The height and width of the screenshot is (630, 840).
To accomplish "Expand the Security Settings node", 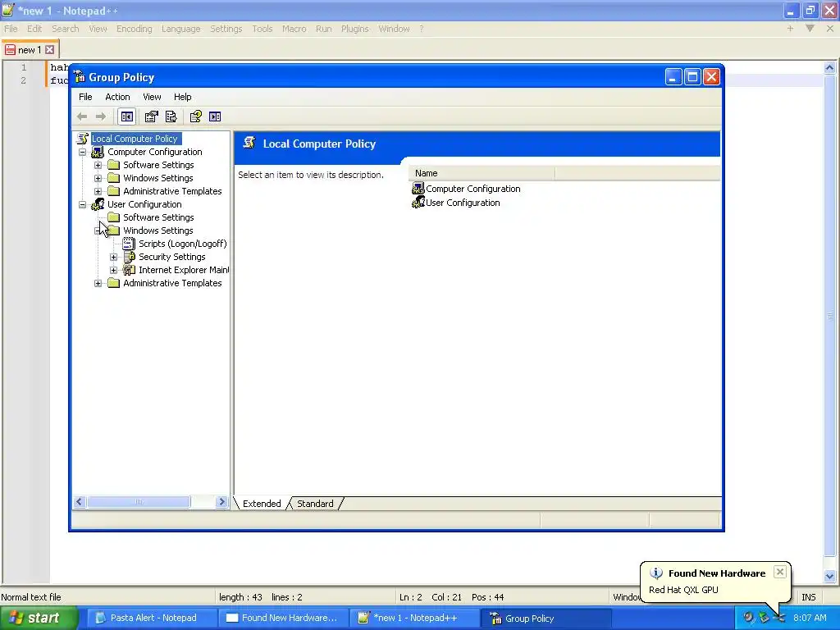I will tap(113, 257).
